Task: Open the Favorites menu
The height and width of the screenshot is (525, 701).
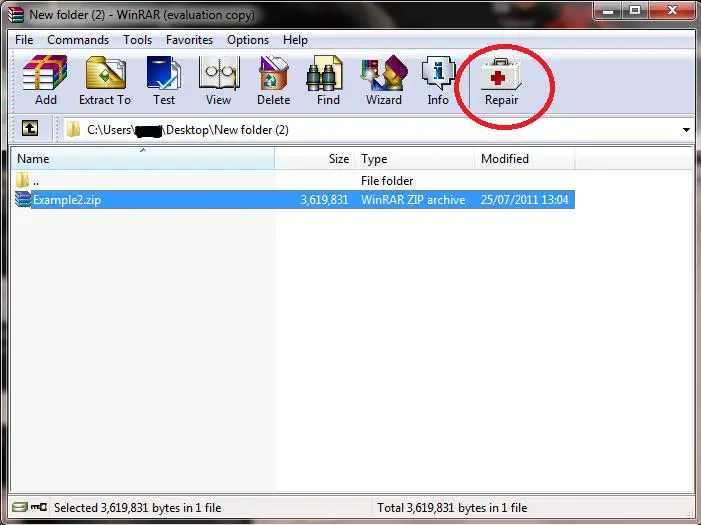Action: coord(189,40)
